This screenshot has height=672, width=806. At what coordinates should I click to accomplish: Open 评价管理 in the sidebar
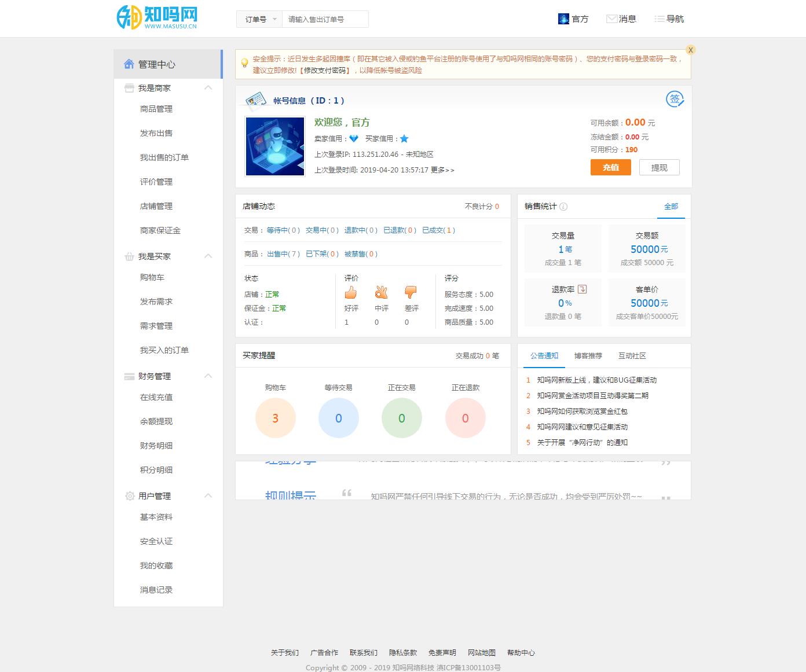(x=156, y=182)
